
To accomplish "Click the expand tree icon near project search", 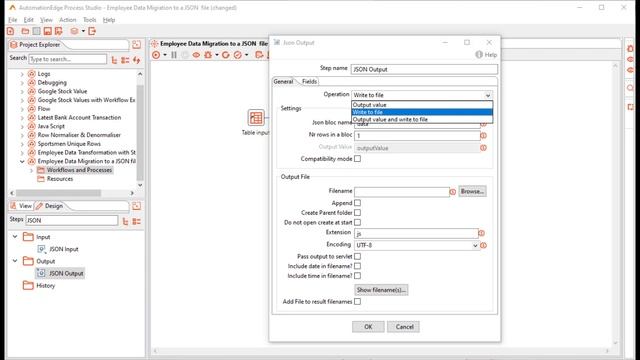I will tap(114, 60).
